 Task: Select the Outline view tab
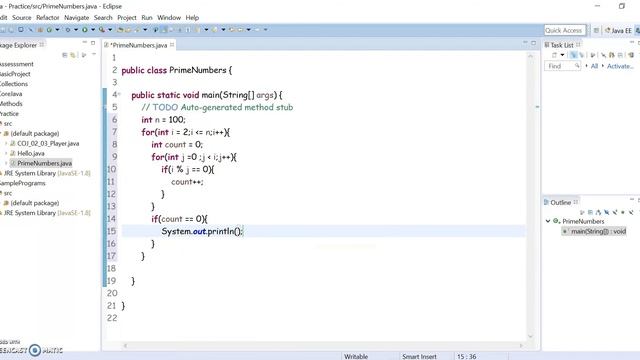point(560,202)
